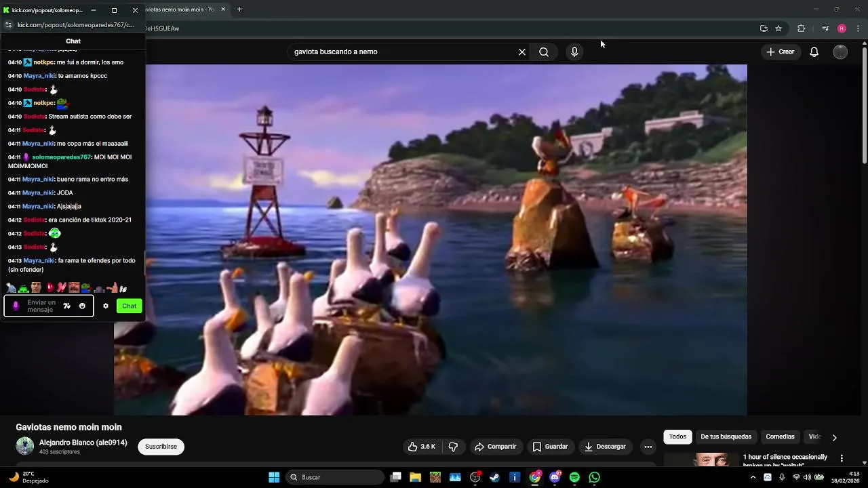Viewport: 868px width, 488px height.
Task: Open Chrome extensions puzzle icon
Action: [x=802, y=28]
